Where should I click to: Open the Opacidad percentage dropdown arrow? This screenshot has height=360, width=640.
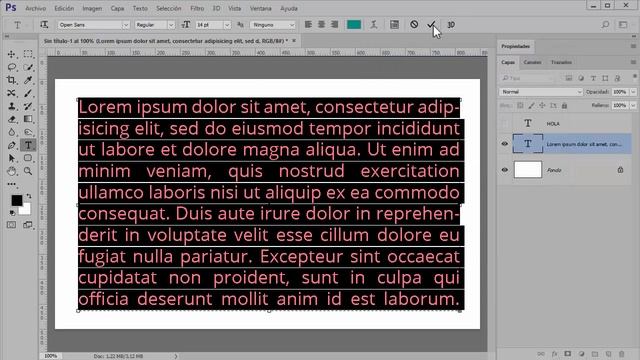(633, 92)
